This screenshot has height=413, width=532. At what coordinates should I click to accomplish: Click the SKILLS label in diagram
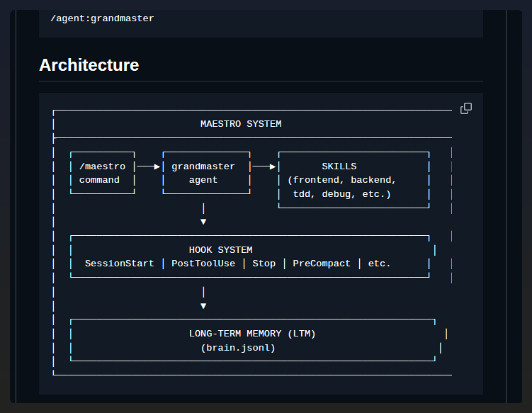339,166
